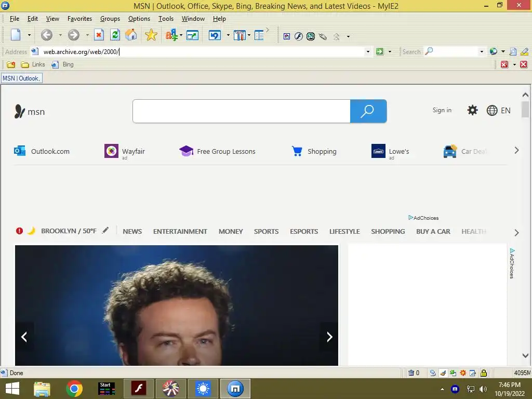Click the orange gear icon in status bar
532x399 pixels.
463,373
